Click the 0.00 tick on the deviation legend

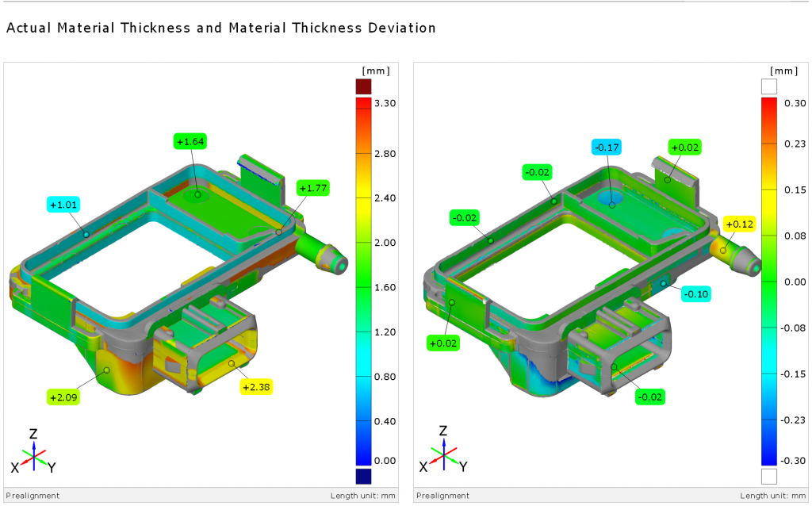(795, 282)
